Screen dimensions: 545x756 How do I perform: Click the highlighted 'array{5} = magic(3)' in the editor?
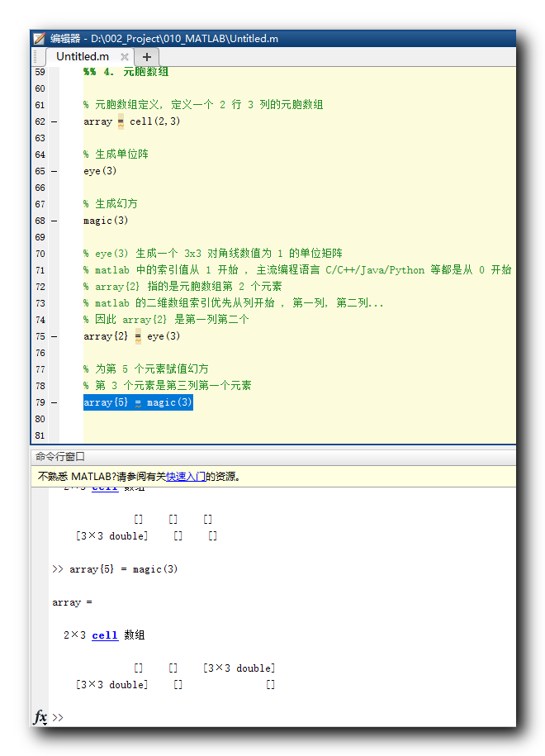[138, 402]
